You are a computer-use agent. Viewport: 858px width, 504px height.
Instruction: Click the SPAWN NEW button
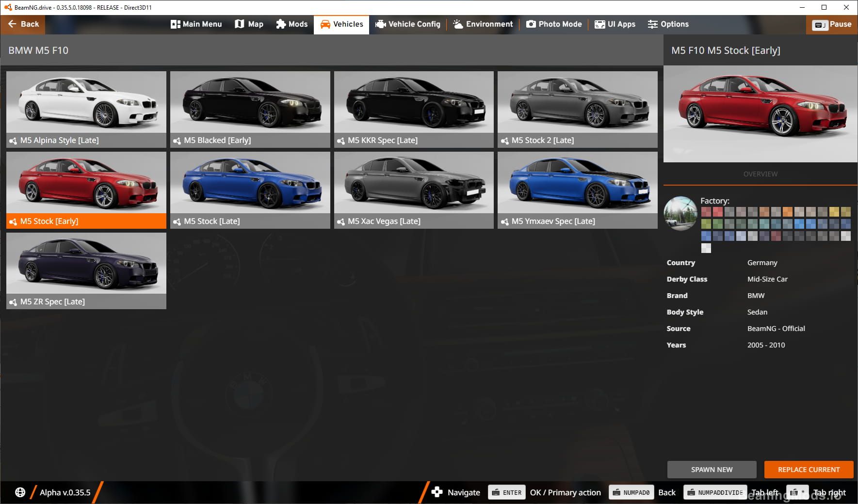coord(712,470)
